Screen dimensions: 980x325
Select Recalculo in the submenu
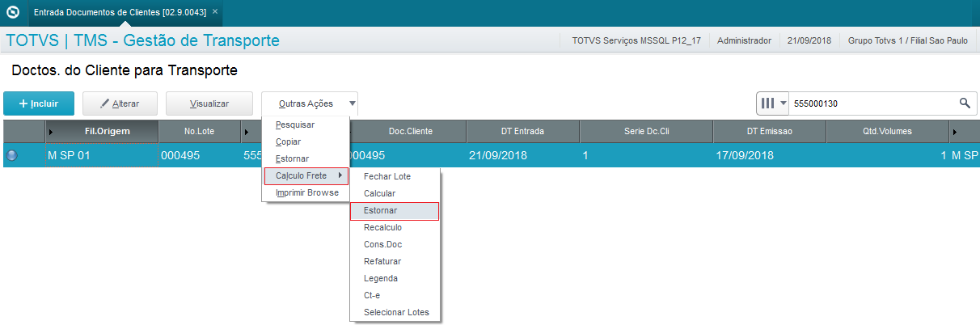(x=395, y=227)
